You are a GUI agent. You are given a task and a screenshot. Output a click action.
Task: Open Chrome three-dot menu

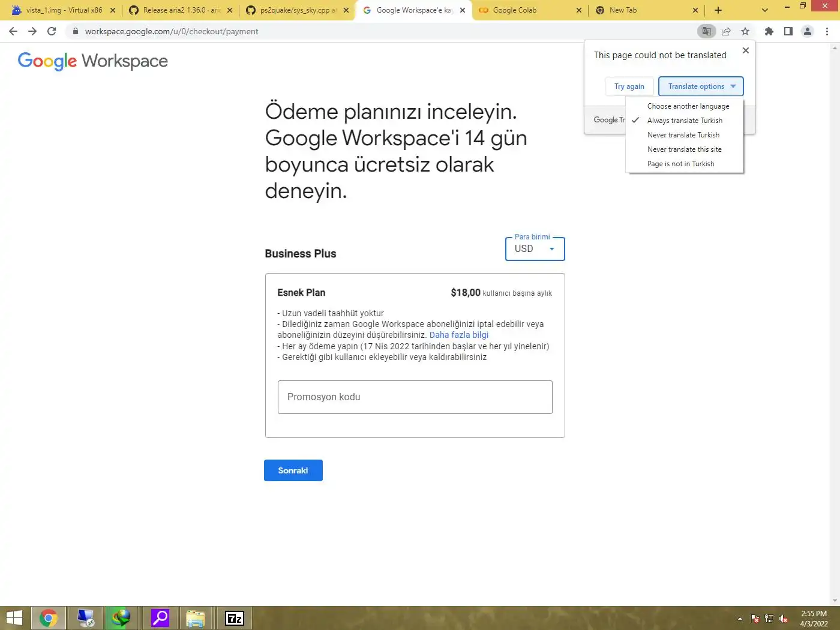[x=827, y=31]
